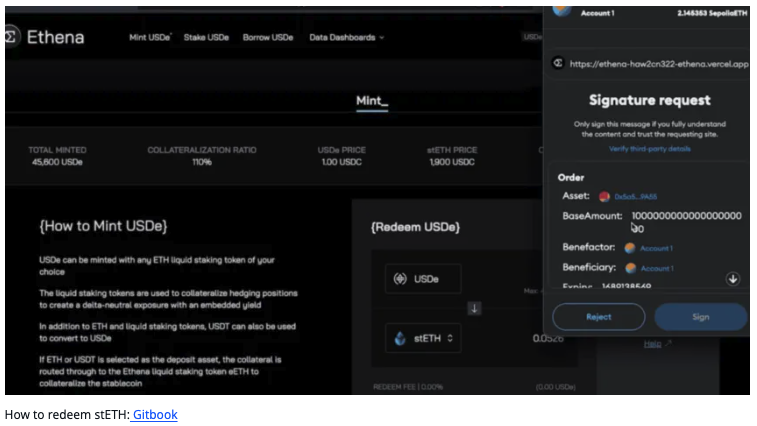Click the COLLATERALIZATION RATIO 110% value
Screen dimensions: 757x426
pos(202,162)
